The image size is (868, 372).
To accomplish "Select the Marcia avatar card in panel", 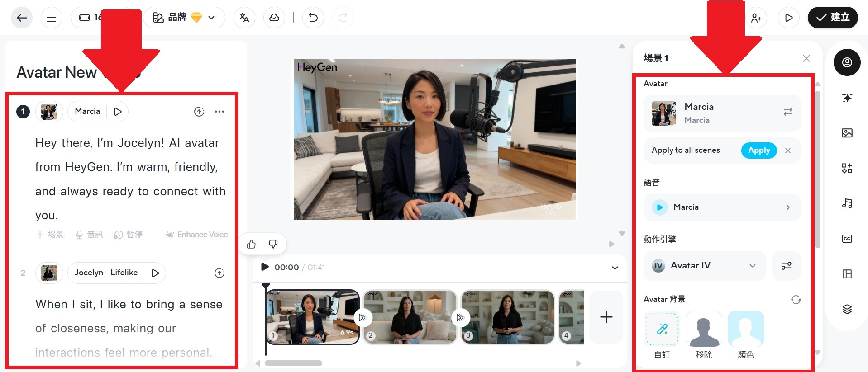I will tap(722, 113).
